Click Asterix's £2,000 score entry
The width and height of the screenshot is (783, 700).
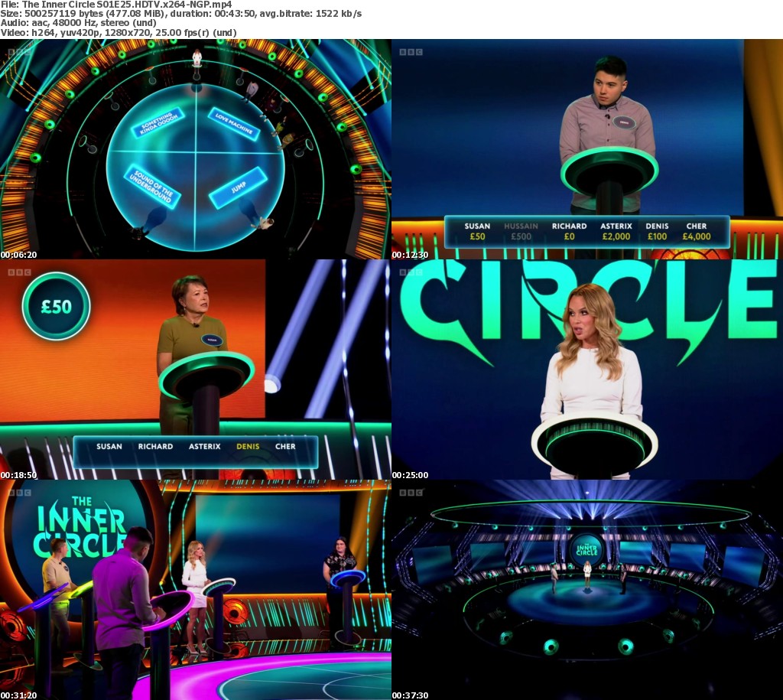616,231
